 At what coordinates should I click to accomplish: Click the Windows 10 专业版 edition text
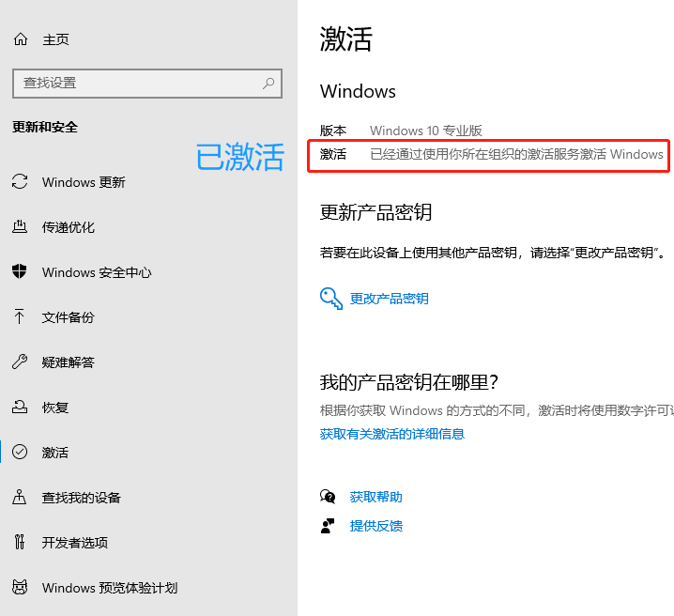pos(425,131)
